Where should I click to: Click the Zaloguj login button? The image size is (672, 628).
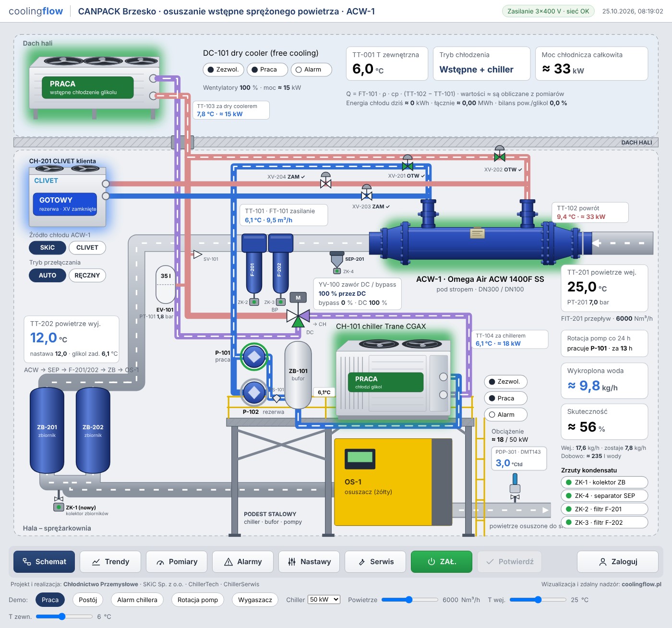[x=617, y=562]
